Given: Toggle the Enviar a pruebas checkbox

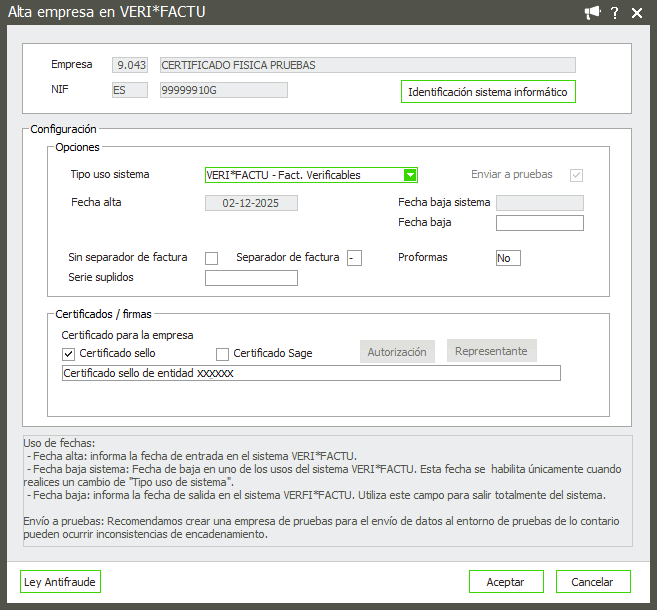Looking at the screenshot, I should pyautogui.click(x=576, y=175).
